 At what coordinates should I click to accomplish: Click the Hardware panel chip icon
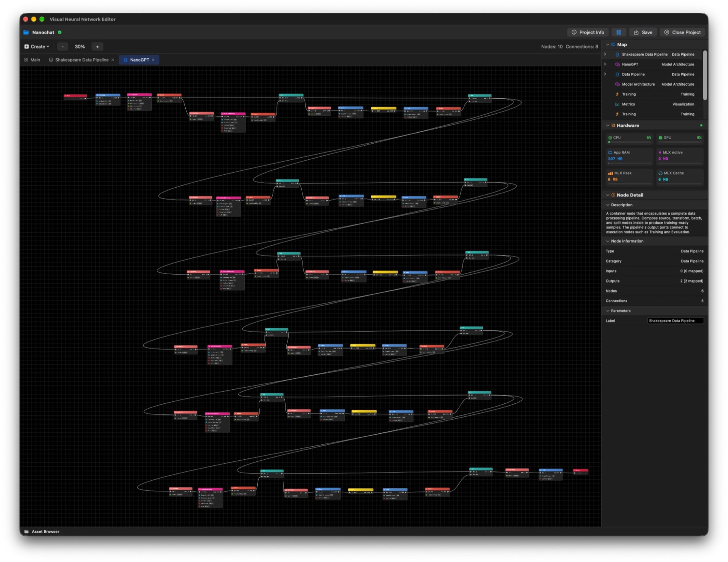click(x=614, y=125)
